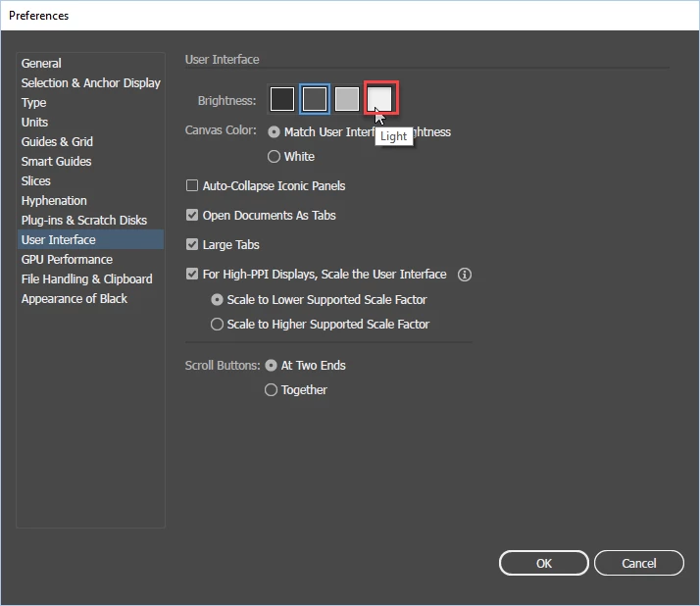The height and width of the screenshot is (606, 700).
Task: Open Guides & Grid preferences
Action: point(90,142)
